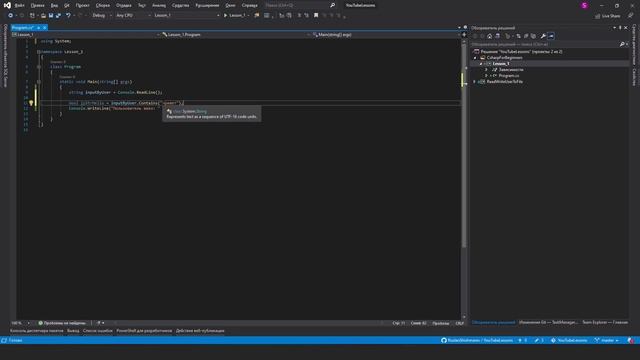Click switch views icon in Solution Explorer

click(x=497, y=36)
